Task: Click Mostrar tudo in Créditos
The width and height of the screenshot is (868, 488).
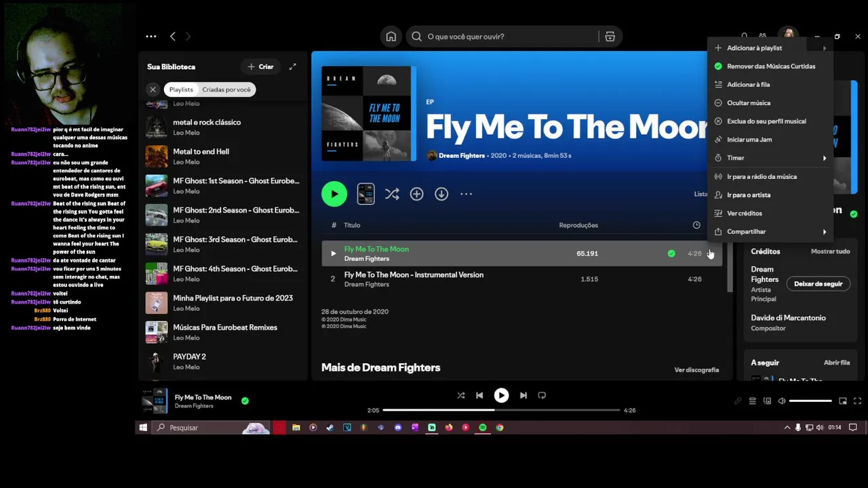Action: pyautogui.click(x=830, y=251)
